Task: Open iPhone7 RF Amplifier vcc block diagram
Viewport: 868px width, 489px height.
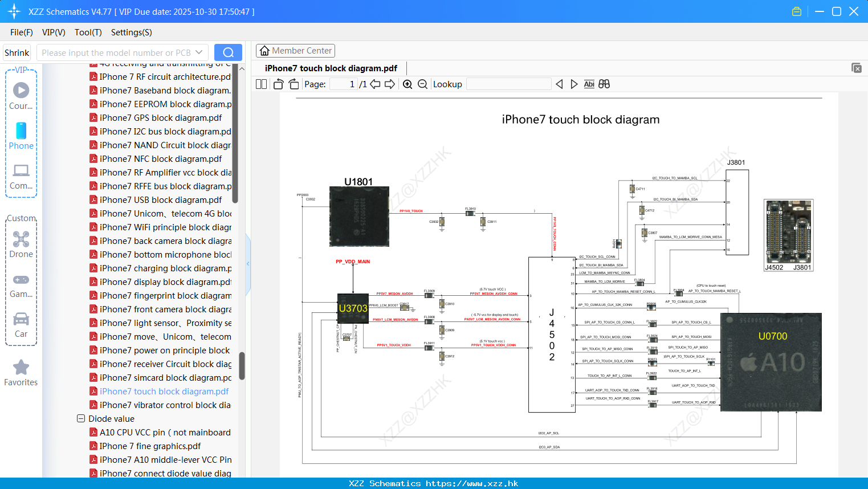Action: 161,172
